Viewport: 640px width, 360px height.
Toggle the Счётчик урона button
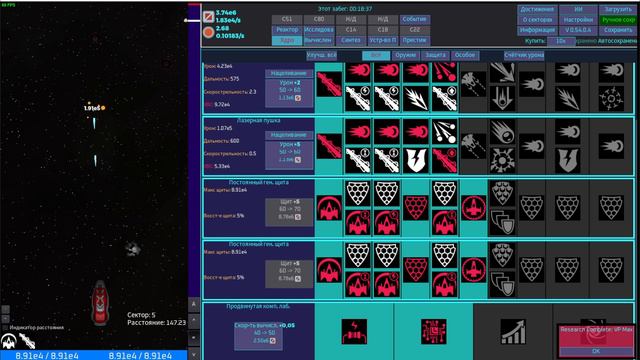pyautogui.click(x=524, y=55)
